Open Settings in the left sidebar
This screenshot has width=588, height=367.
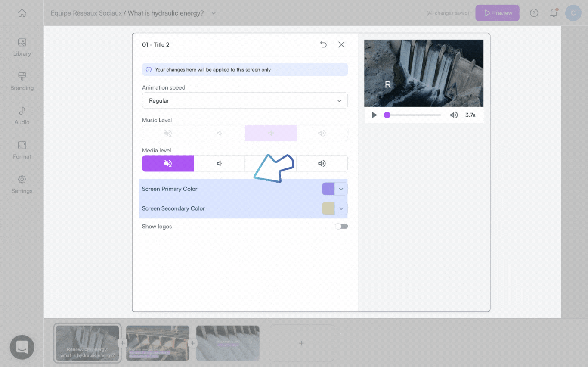22,184
